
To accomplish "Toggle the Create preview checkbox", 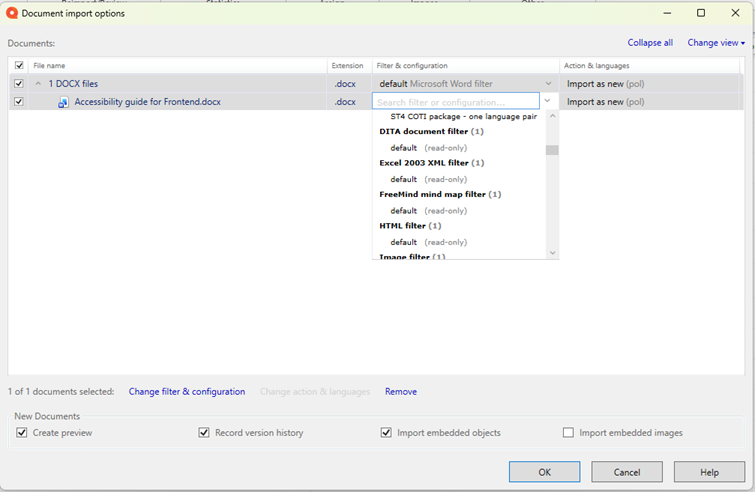I will point(22,432).
